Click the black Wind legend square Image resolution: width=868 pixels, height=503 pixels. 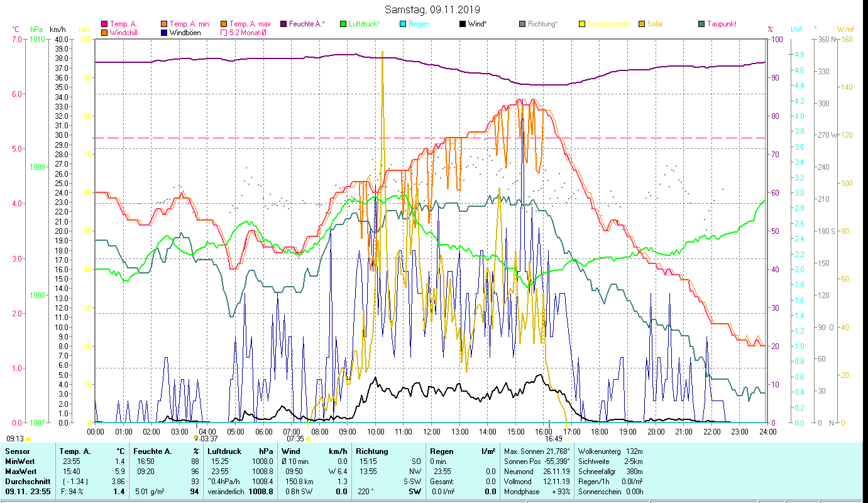click(463, 25)
